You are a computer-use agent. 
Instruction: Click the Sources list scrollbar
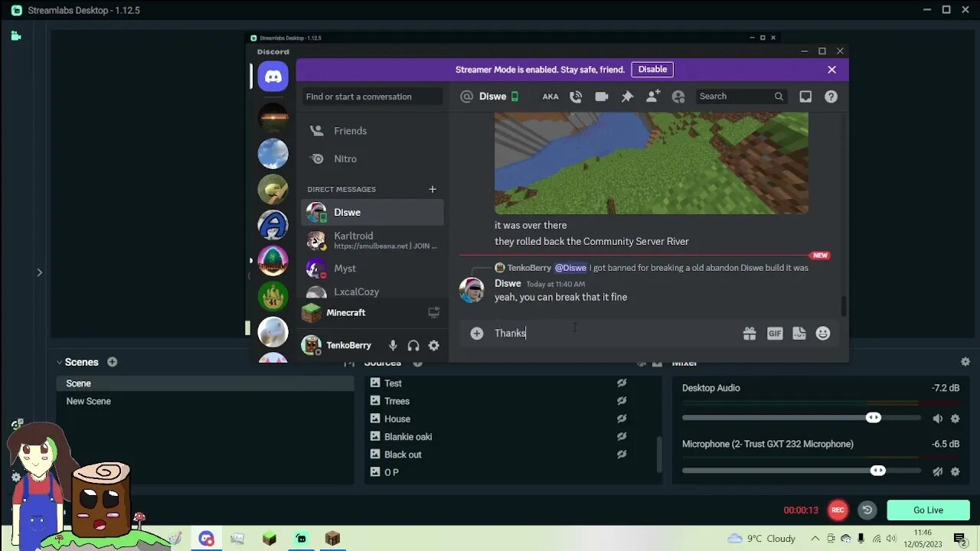click(658, 455)
